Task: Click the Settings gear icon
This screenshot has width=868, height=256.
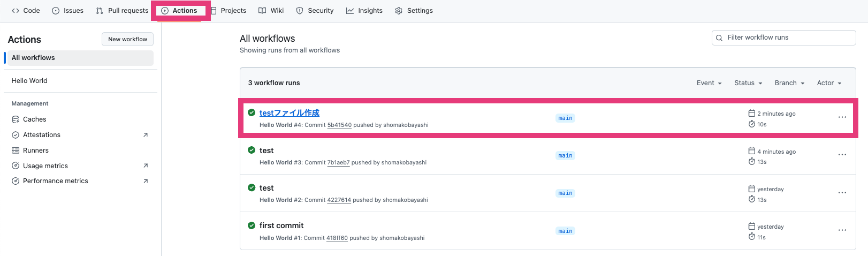Action: 399,11
